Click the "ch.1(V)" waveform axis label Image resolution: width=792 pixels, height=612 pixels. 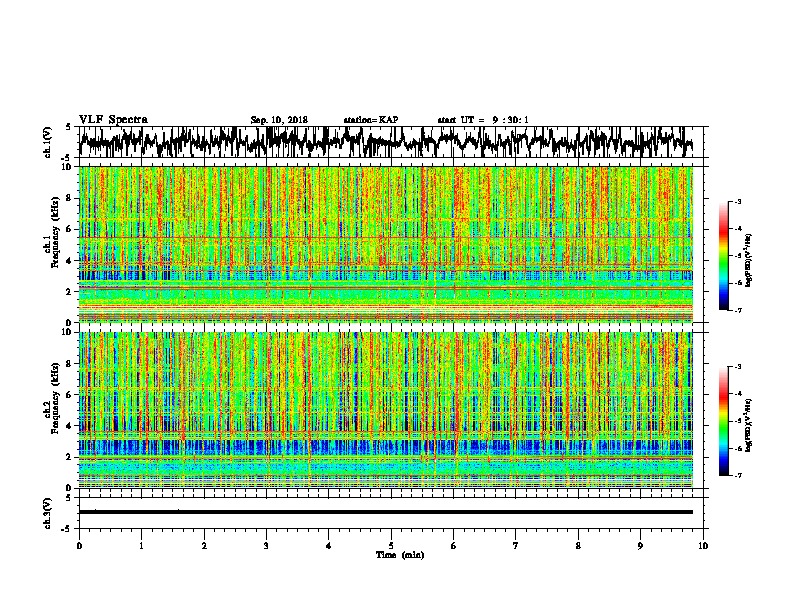tap(48, 142)
